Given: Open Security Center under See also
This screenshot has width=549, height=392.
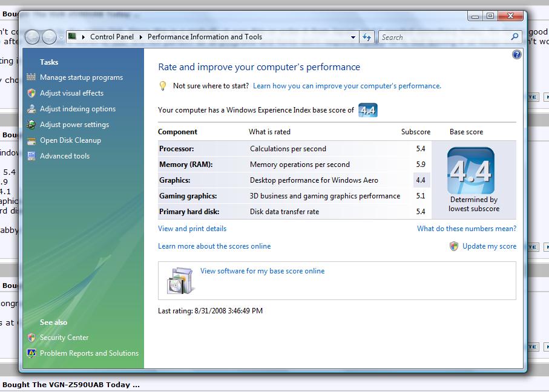Looking at the screenshot, I should tap(64, 338).
